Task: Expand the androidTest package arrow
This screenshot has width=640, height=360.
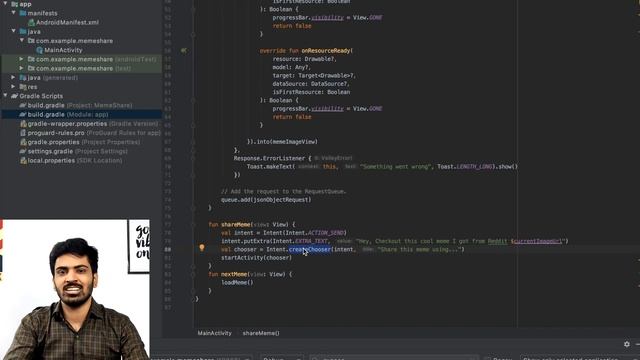Action: [22, 59]
